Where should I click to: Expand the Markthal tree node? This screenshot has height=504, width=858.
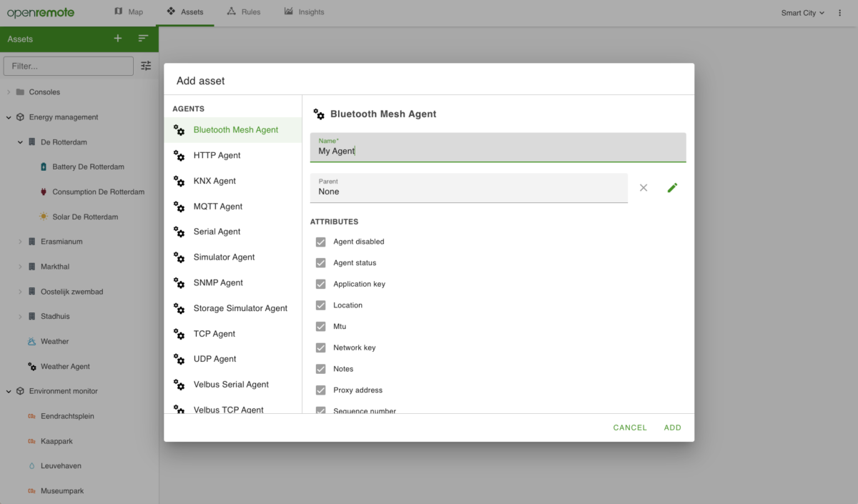(x=21, y=267)
